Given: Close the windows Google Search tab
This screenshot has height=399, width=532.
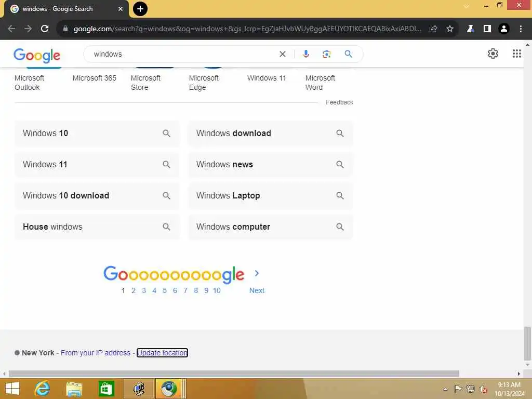Looking at the screenshot, I should click(120, 9).
